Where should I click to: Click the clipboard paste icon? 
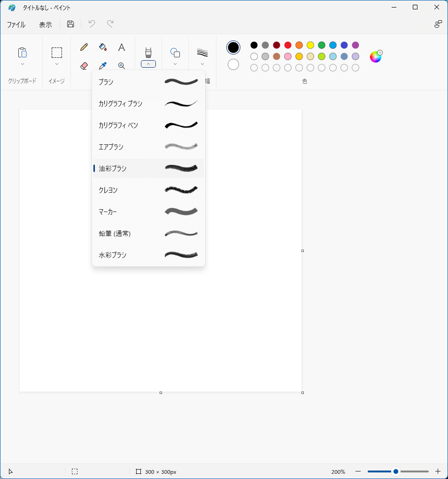pyautogui.click(x=22, y=53)
